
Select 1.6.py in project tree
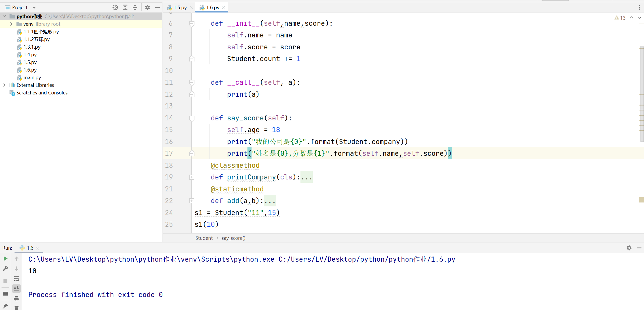coord(30,70)
